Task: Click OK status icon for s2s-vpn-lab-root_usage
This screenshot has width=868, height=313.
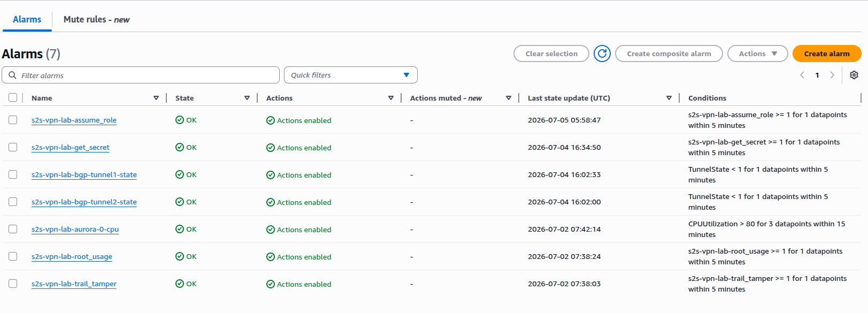Action: coord(180,256)
